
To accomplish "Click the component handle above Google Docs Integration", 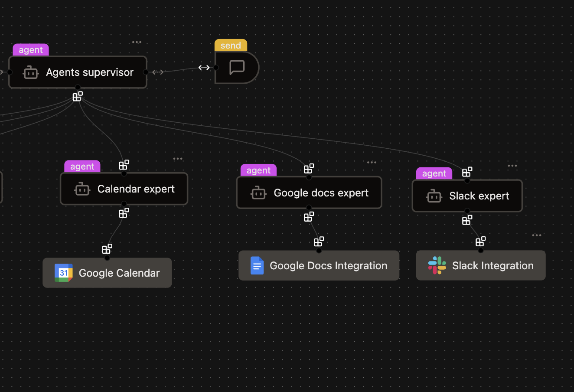I will pos(319,242).
